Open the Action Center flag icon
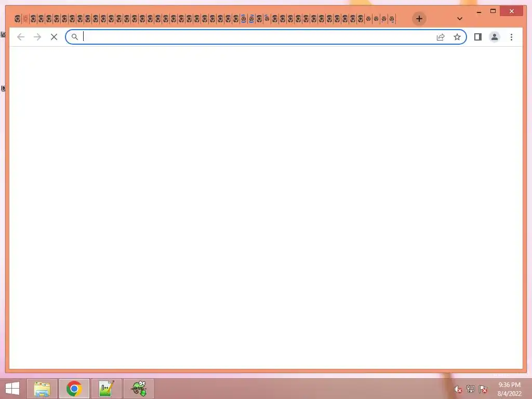Viewport: 532px width, 399px height. click(483, 389)
